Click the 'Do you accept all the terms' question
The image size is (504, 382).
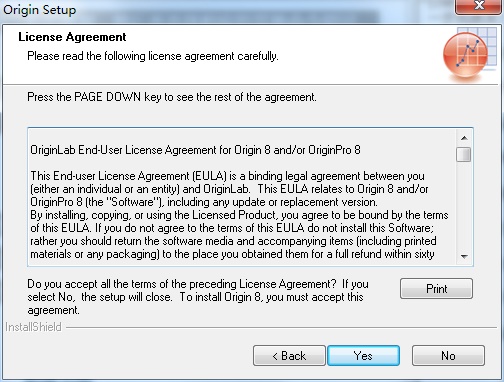(198, 297)
